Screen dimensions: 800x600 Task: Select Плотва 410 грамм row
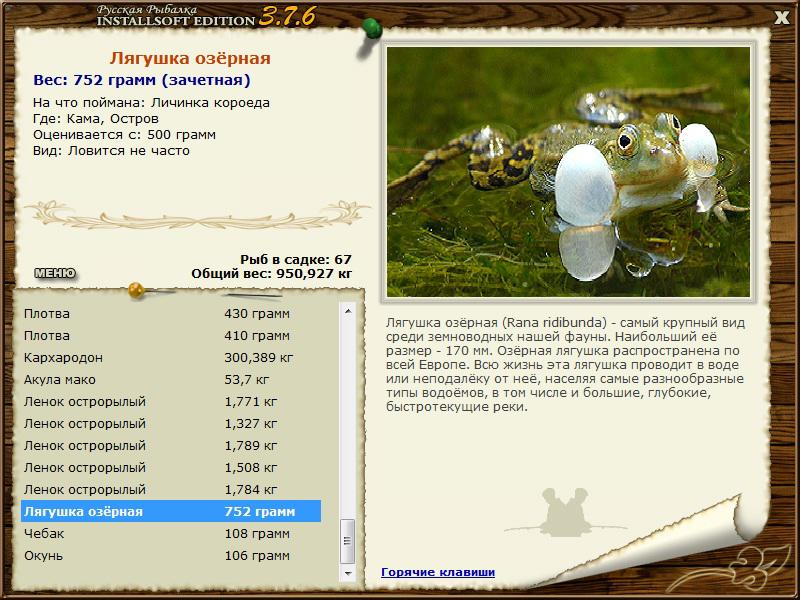(x=171, y=335)
